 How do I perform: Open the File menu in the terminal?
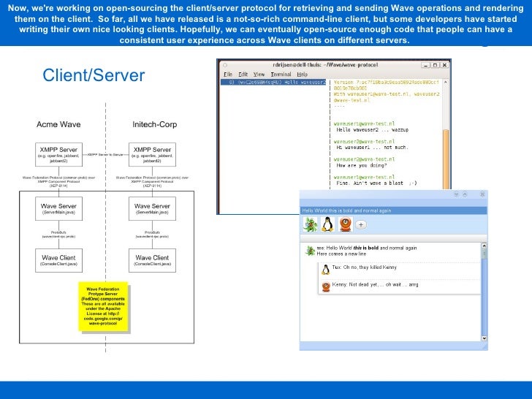(228, 74)
